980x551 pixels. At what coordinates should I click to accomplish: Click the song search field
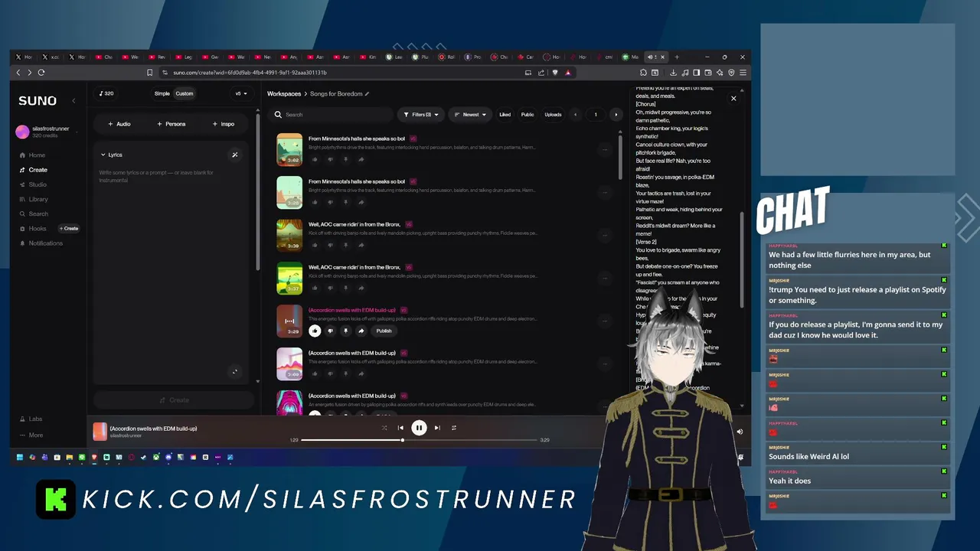point(333,115)
